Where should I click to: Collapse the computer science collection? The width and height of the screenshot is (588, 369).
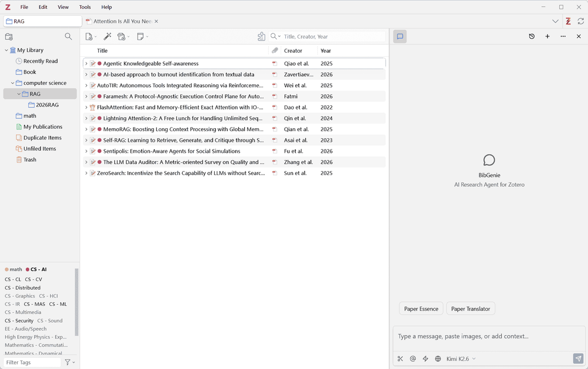tap(12, 83)
